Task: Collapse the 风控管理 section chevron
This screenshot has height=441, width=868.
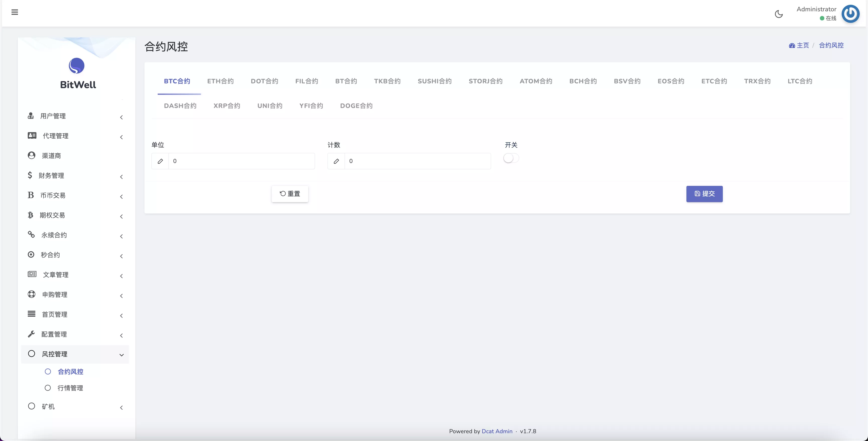Action: 122,355
